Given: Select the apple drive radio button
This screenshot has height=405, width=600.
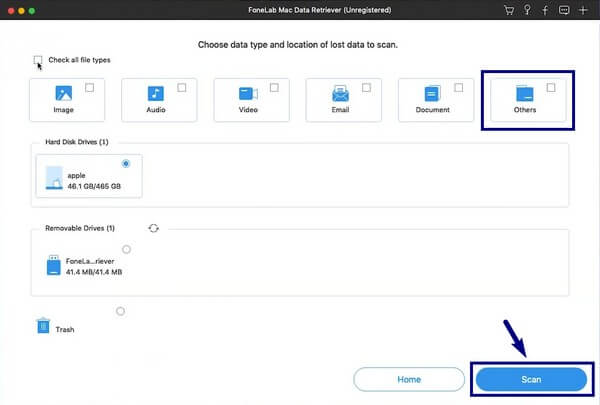Looking at the screenshot, I should pyautogui.click(x=126, y=163).
